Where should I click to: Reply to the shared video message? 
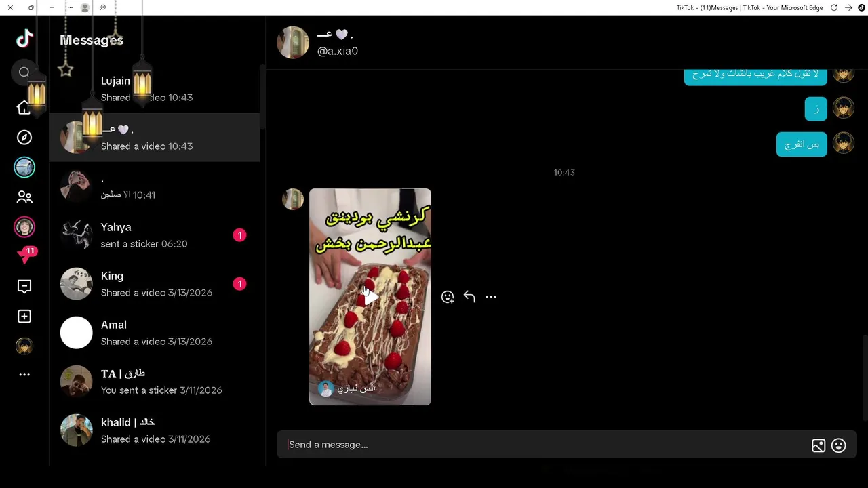[469, 297]
